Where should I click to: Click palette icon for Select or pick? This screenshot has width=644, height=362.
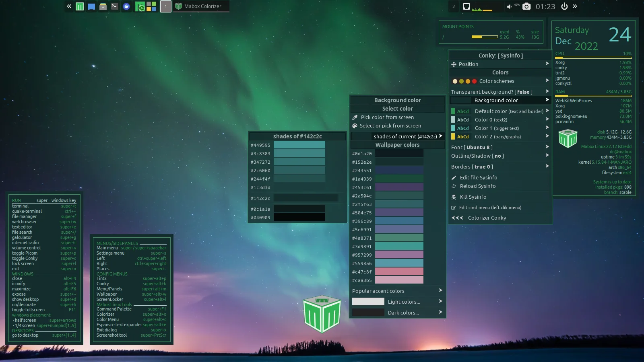(x=355, y=126)
